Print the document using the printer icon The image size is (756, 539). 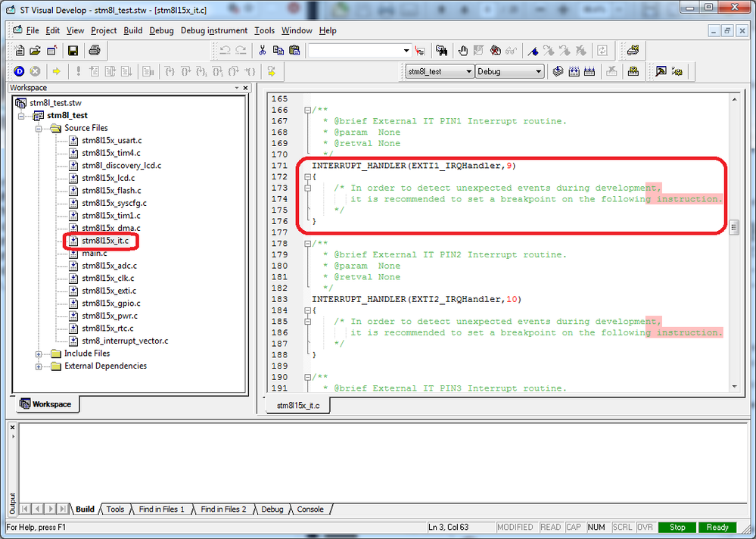click(95, 51)
